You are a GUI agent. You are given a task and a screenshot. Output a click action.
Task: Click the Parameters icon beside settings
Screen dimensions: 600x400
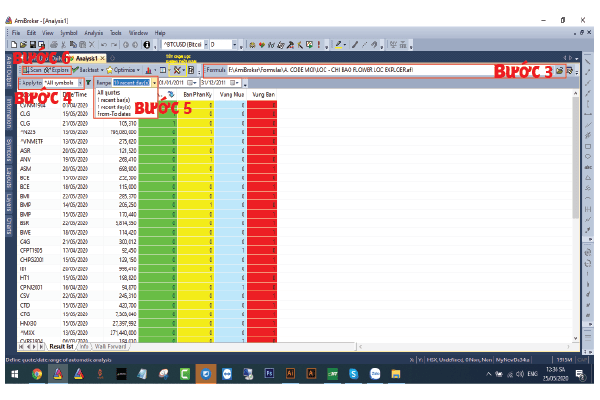click(191, 70)
